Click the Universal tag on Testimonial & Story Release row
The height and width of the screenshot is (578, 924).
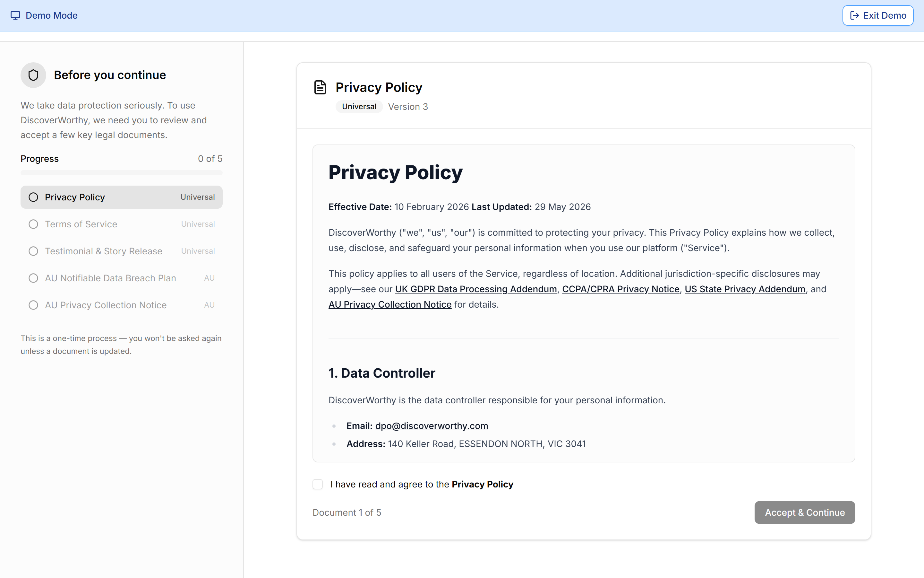click(198, 251)
